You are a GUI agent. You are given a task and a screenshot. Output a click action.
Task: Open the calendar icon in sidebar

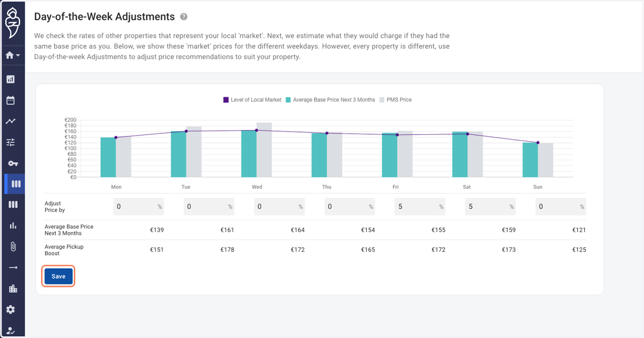click(x=11, y=100)
